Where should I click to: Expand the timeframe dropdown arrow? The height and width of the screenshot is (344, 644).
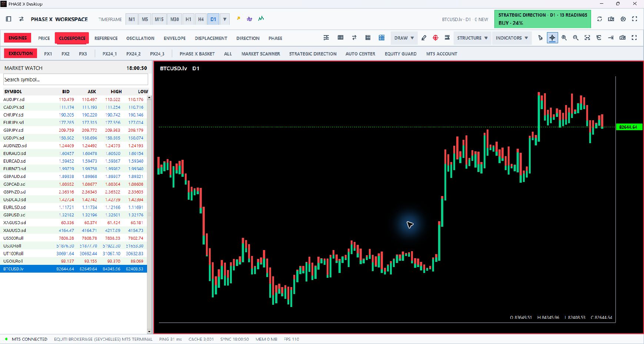(224, 19)
